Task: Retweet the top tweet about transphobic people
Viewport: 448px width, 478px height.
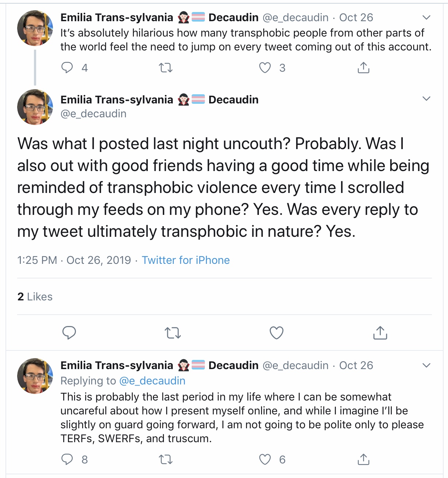Action: click(166, 68)
